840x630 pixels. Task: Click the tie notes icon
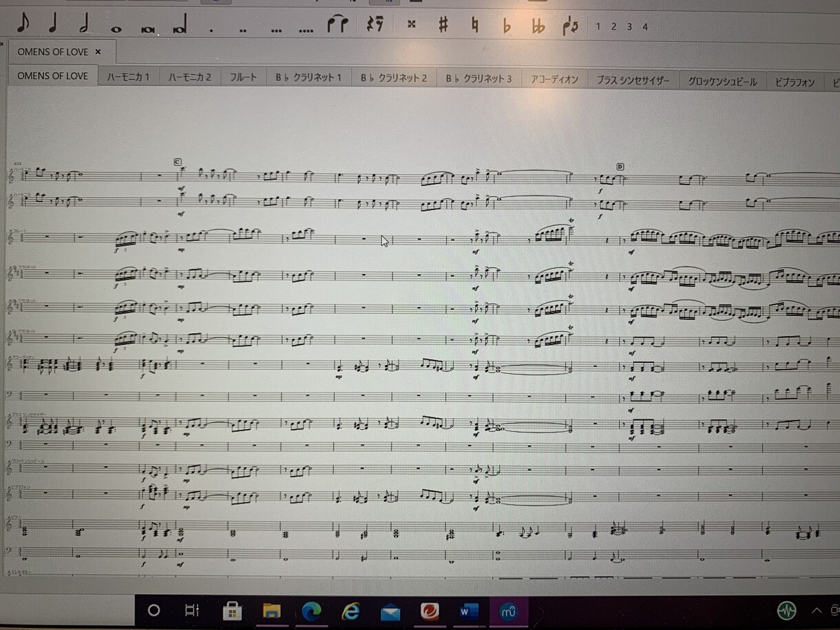coord(337,25)
